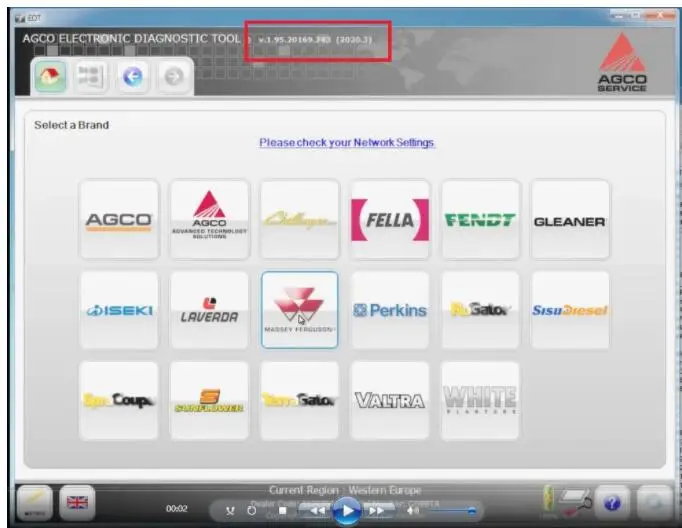Click the greyed button beside Help

point(655,503)
